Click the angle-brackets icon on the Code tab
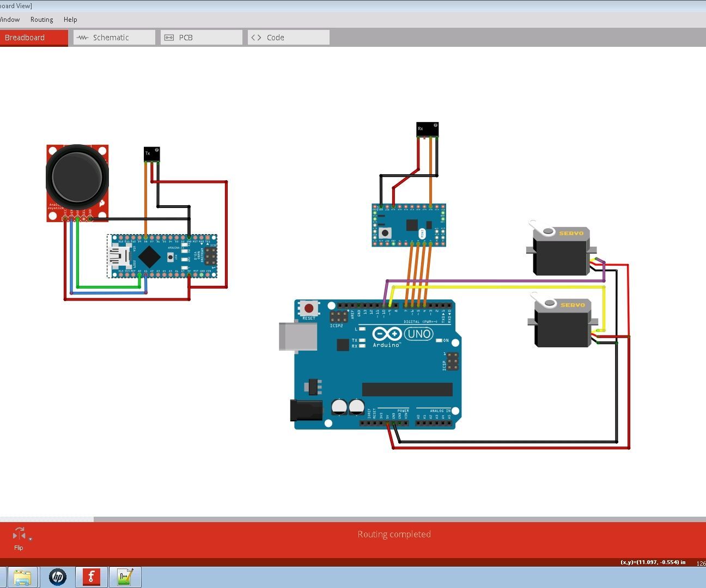The height and width of the screenshot is (588, 706). 256,37
